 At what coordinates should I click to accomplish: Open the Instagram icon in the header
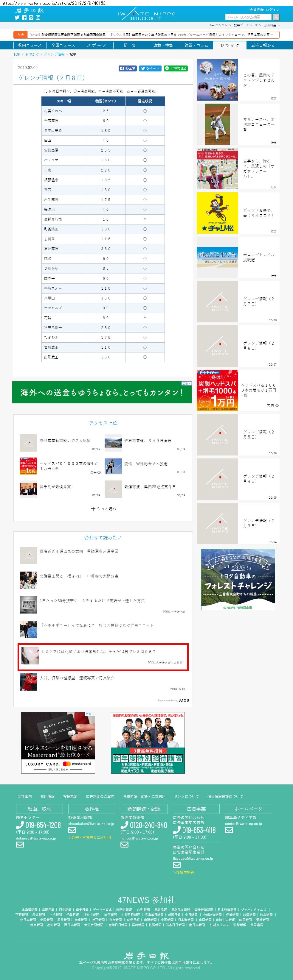coord(38,18)
